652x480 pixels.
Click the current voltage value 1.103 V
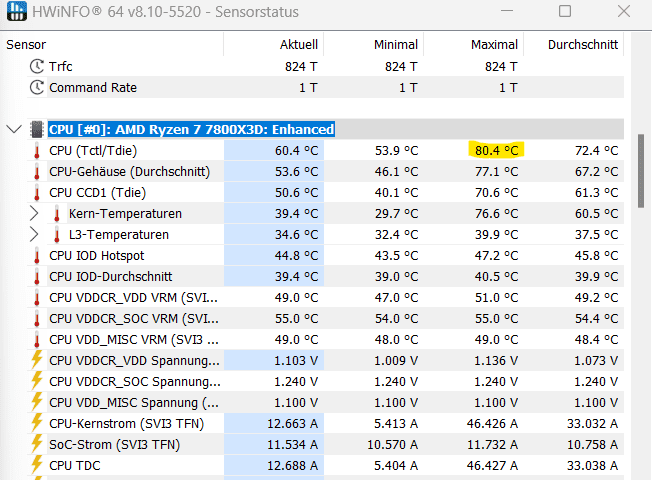pyautogui.click(x=296, y=361)
